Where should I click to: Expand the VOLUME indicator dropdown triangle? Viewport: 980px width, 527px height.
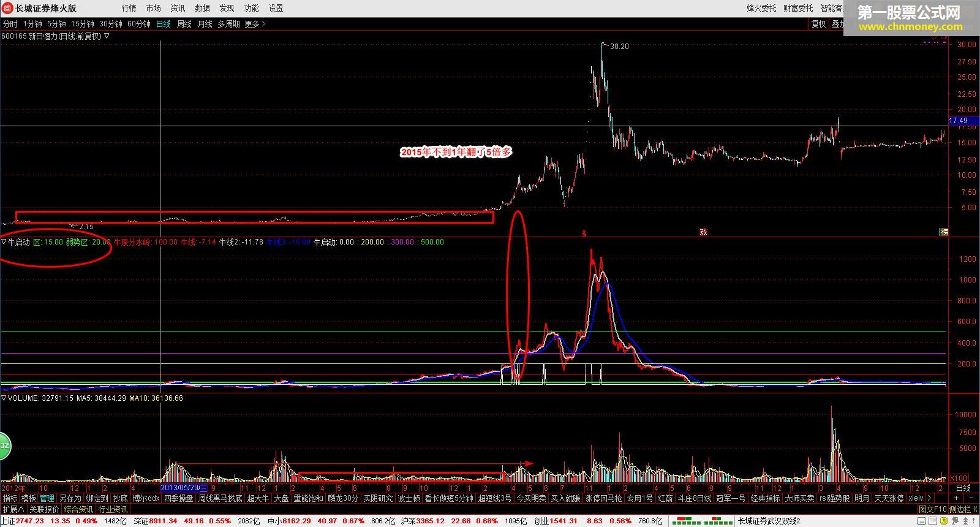pyautogui.click(x=4, y=398)
